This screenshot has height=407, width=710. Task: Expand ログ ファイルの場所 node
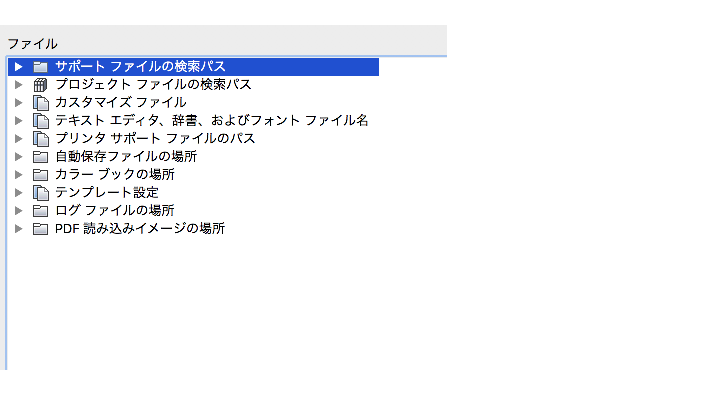pyautogui.click(x=19, y=211)
